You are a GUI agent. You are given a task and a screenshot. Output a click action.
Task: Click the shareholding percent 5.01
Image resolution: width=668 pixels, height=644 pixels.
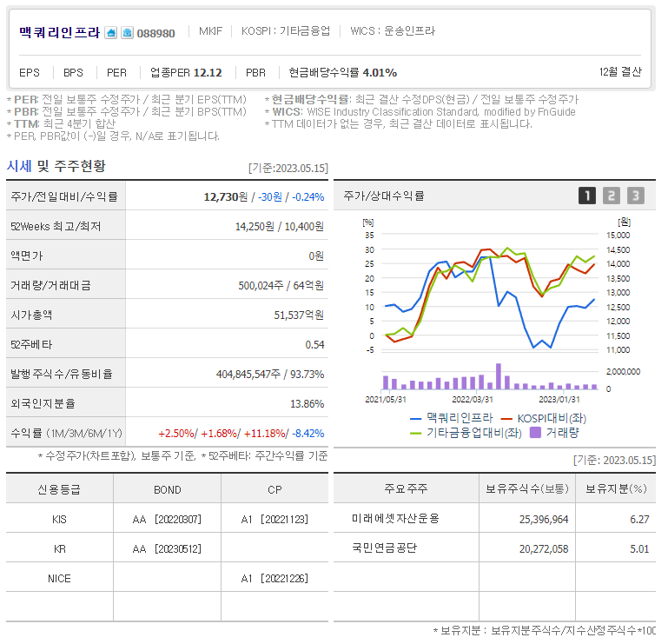tap(639, 548)
